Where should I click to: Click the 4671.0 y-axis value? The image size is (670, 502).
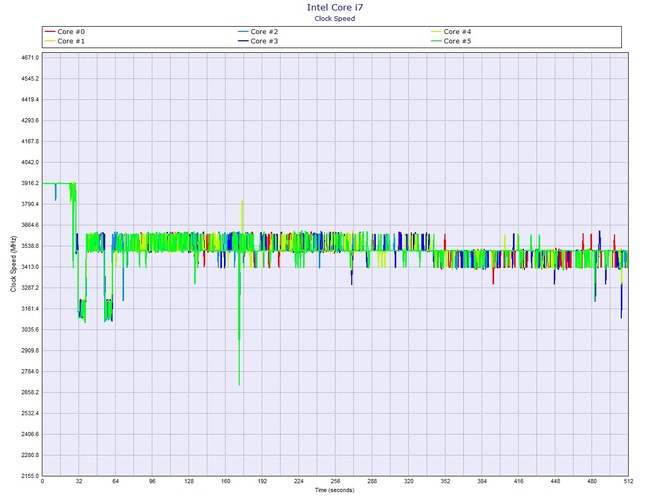(x=30, y=58)
